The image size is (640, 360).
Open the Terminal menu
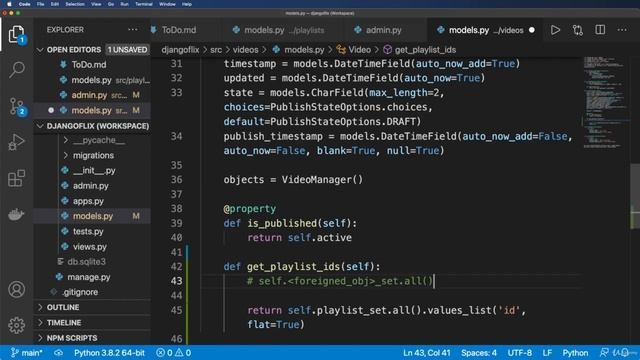pos(144,4)
